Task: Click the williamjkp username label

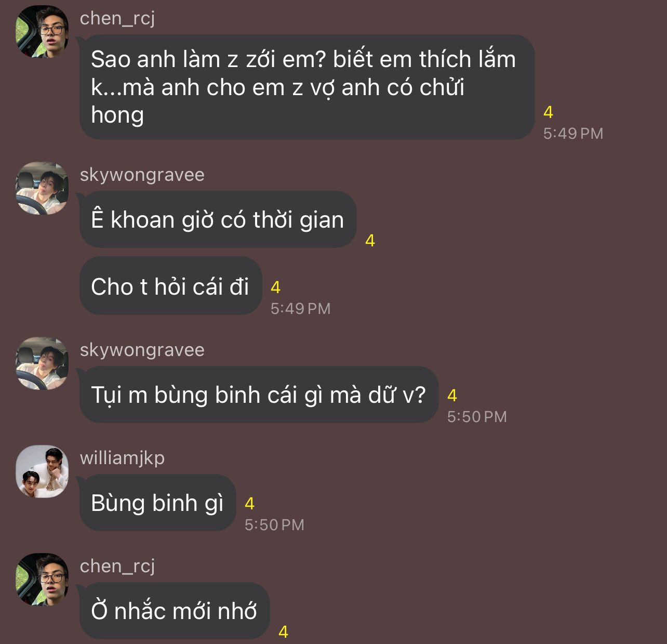Action: (x=122, y=458)
